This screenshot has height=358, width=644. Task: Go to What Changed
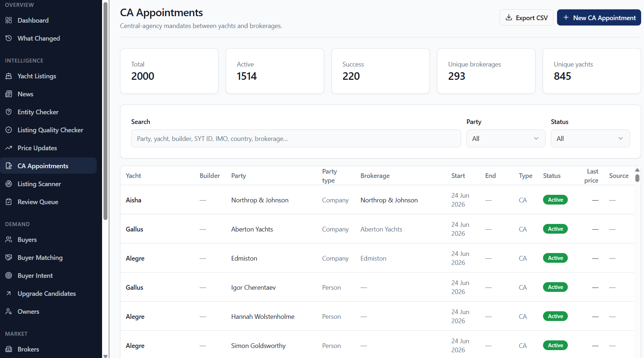click(x=48, y=38)
